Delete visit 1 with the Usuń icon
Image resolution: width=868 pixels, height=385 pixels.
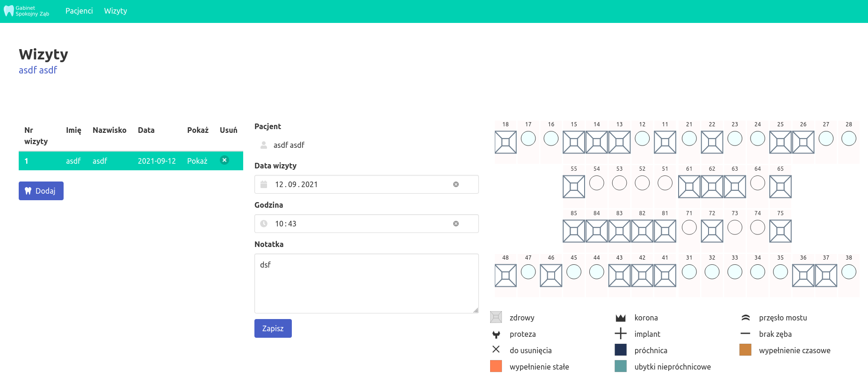[224, 160]
